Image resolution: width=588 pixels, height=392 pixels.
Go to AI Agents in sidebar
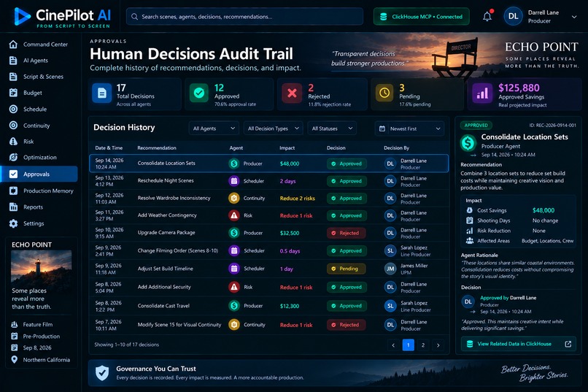pos(39,61)
